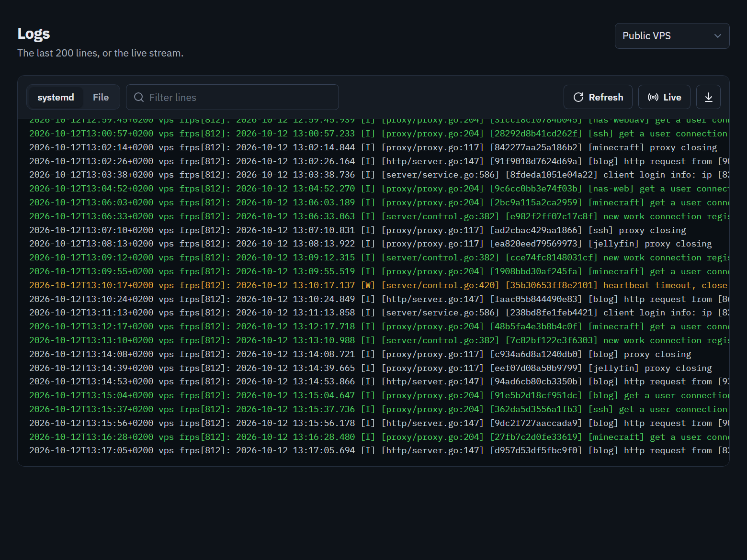747x560 pixels.
Task: Focus the Filter lines input field
Action: pyautogui.click(x=232, y=97)
